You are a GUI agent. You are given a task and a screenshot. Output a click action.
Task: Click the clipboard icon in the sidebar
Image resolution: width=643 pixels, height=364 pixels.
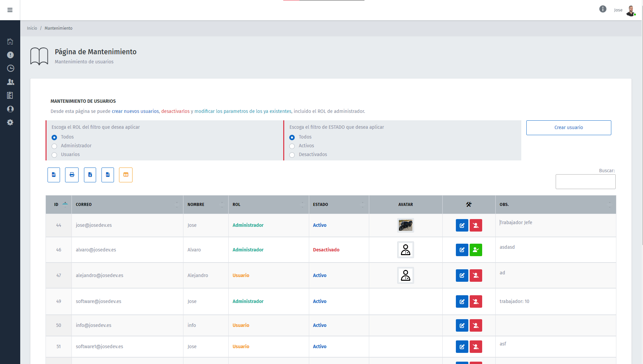(x=10, y=95)
